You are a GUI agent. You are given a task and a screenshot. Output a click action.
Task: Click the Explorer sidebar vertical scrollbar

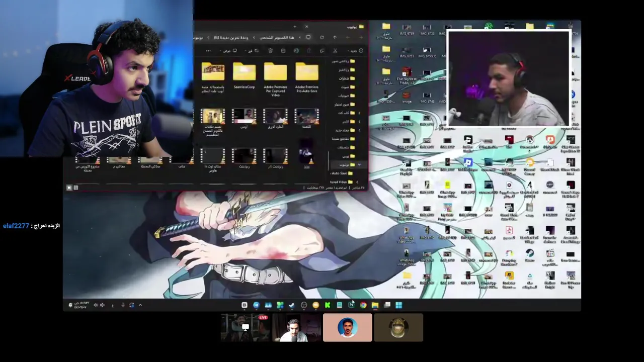point(329,160)
